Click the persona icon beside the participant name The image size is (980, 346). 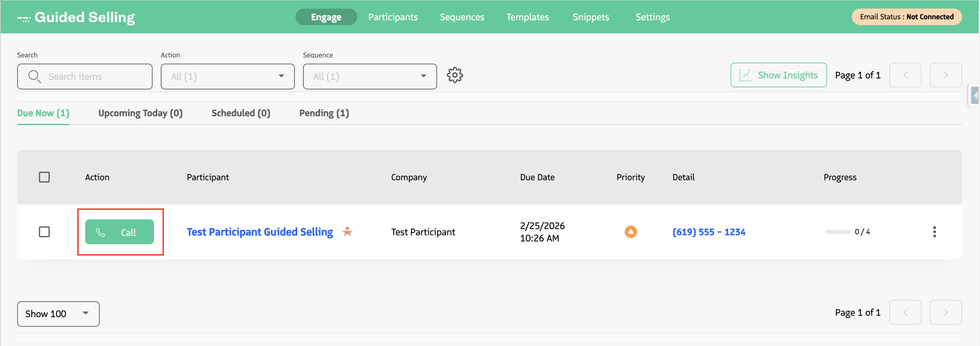[x=347, y=232]
